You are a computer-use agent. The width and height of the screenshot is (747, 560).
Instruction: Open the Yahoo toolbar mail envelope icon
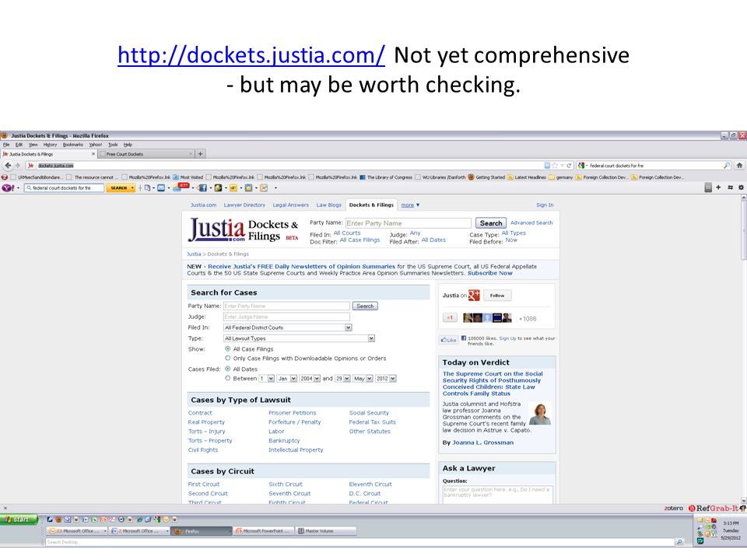pos(162,188)
